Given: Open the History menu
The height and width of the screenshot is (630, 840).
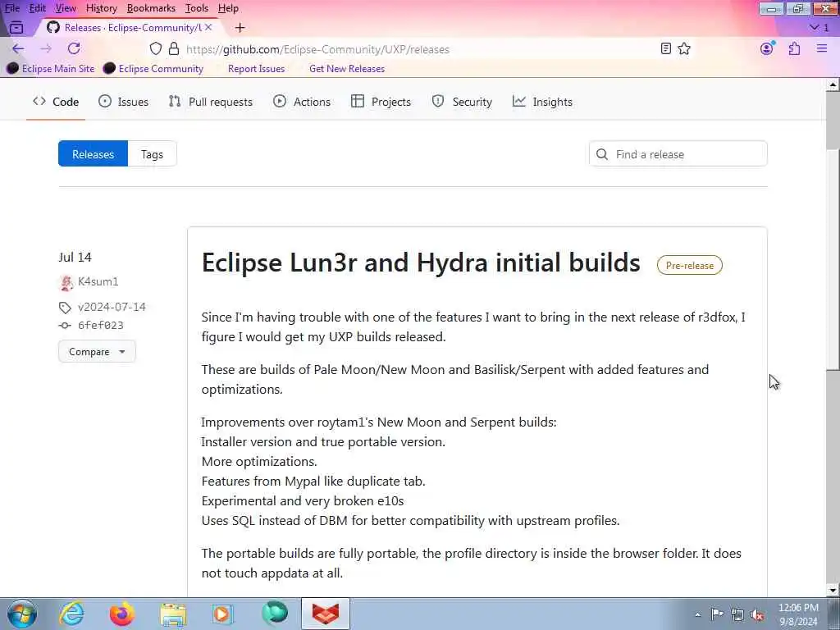Looking at the screenshot, I should [x=101, y=8].
